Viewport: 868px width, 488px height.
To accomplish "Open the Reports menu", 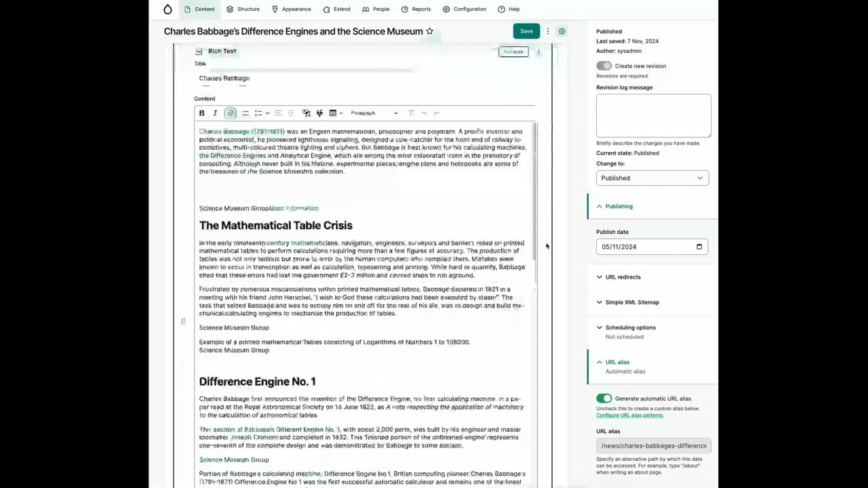I will tap(416, 9).
